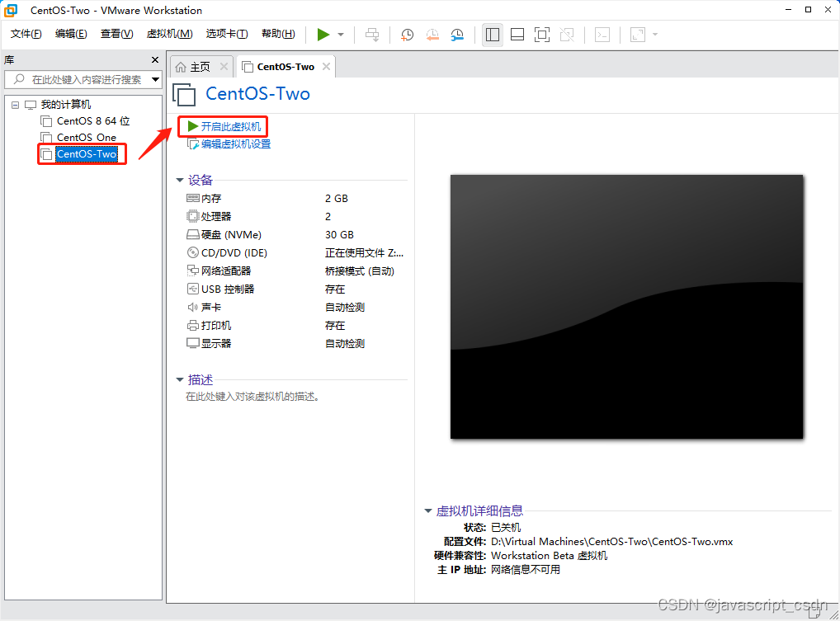
Task: Click the full screen mode icon
Action: click(541, 35)
